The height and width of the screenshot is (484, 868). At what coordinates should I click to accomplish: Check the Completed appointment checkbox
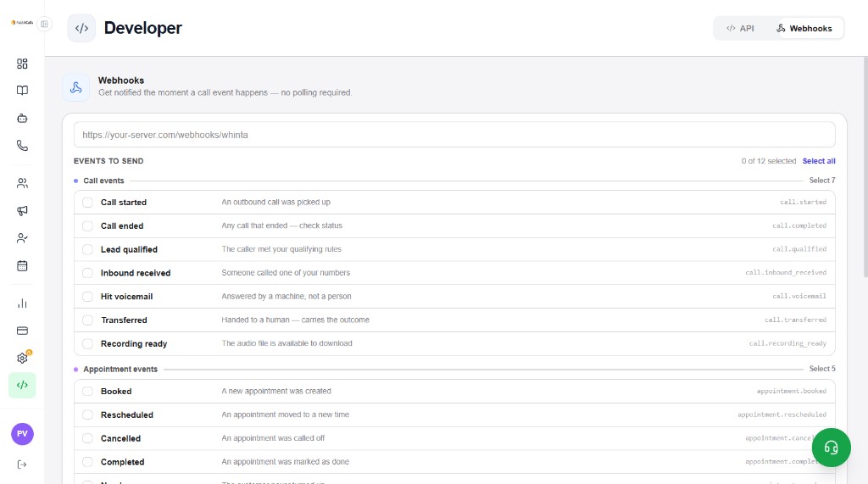(87, 462)
